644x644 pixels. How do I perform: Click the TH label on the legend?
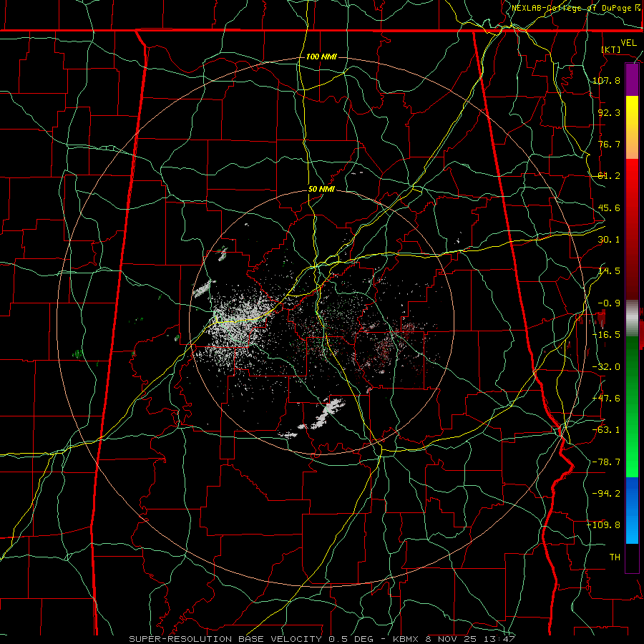615,557
